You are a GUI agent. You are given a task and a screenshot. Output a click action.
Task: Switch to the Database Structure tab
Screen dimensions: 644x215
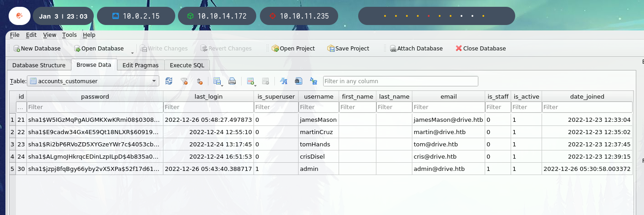click(39, 65)
